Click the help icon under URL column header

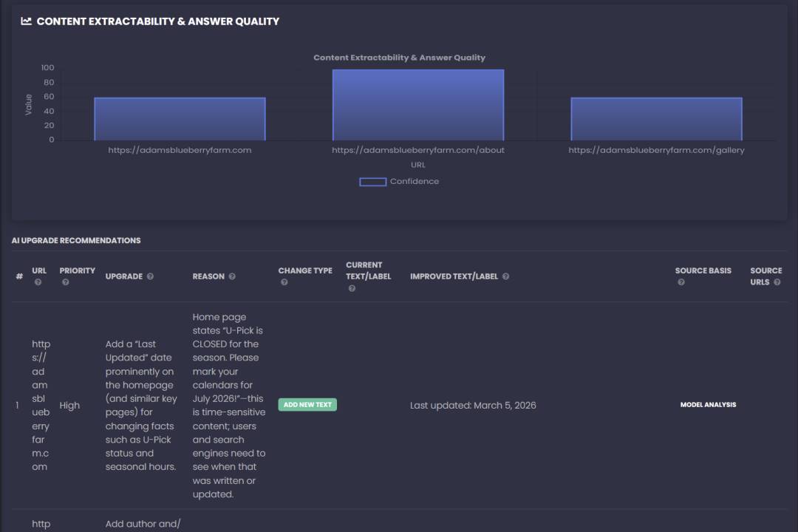pos(38,282)
